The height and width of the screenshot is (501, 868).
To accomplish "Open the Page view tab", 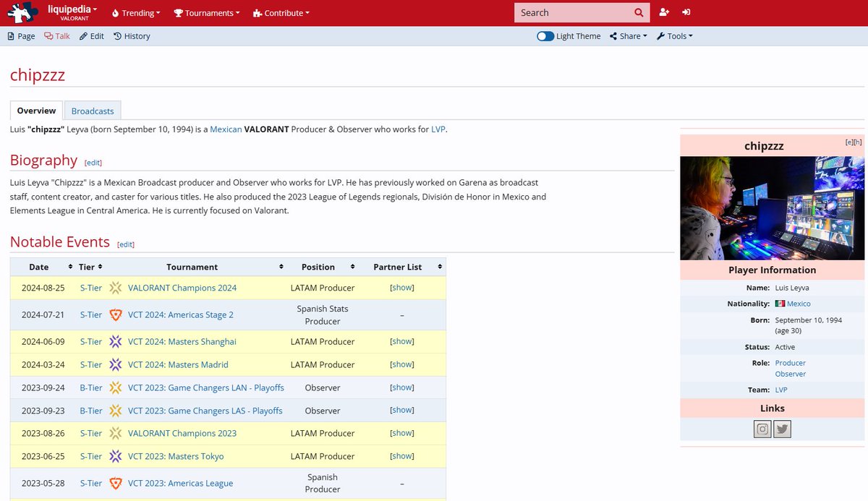I will [x=21, y=36].
